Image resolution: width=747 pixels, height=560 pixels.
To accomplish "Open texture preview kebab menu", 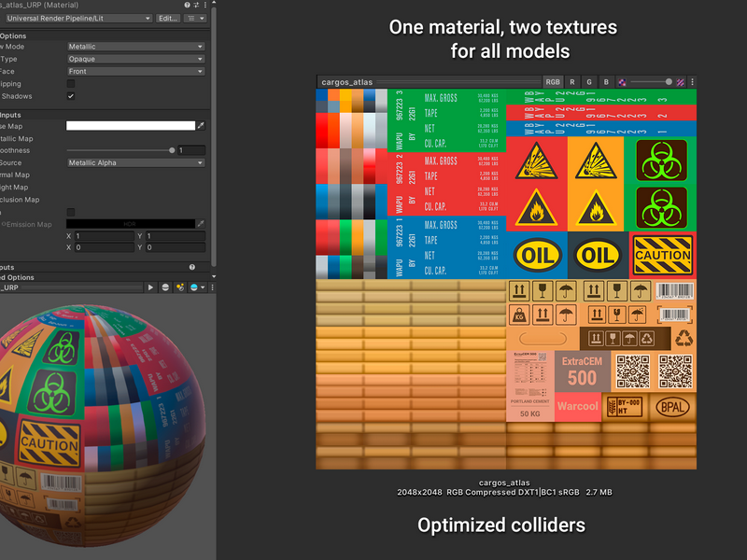I will point(692,82).
